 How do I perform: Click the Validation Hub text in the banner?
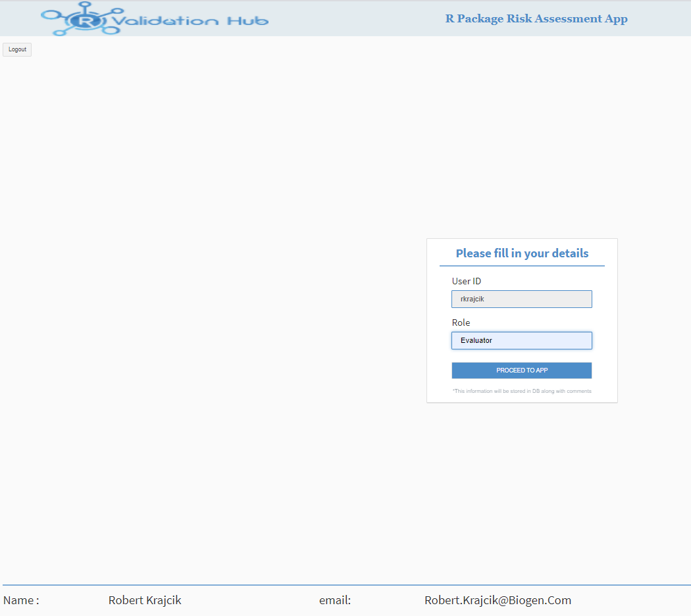(x=191, y=20)
